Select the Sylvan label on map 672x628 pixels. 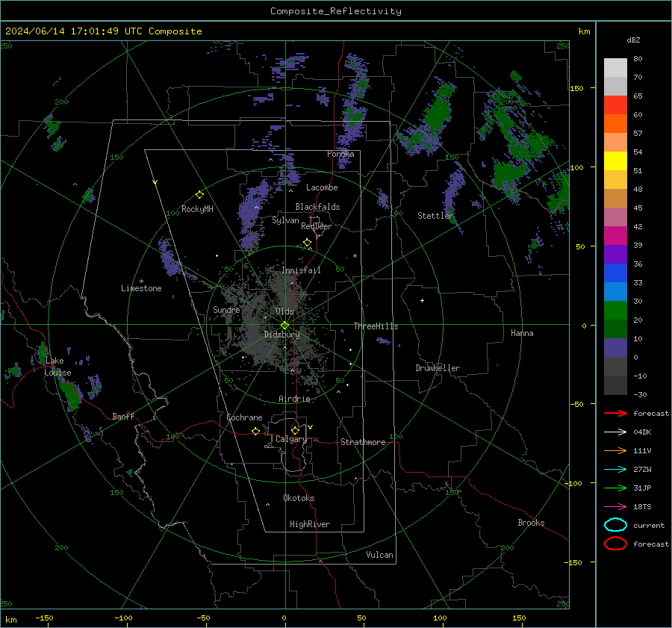click(x=285, y=220)
